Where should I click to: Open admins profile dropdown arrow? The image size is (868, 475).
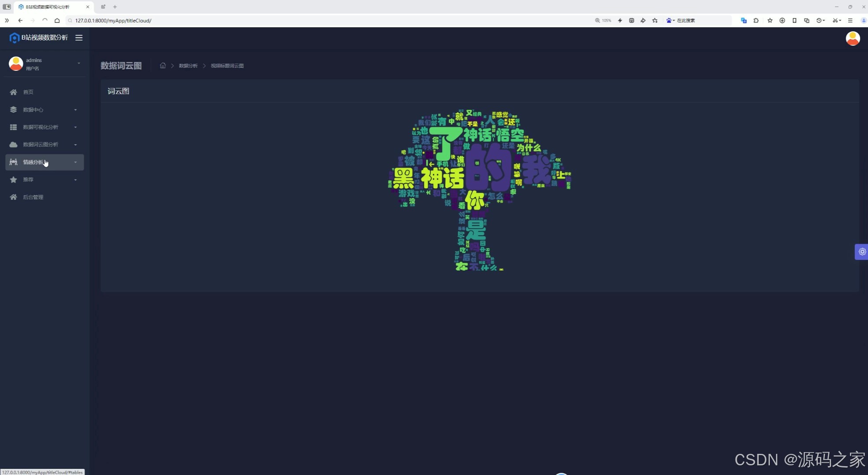[x=79, y=63]
